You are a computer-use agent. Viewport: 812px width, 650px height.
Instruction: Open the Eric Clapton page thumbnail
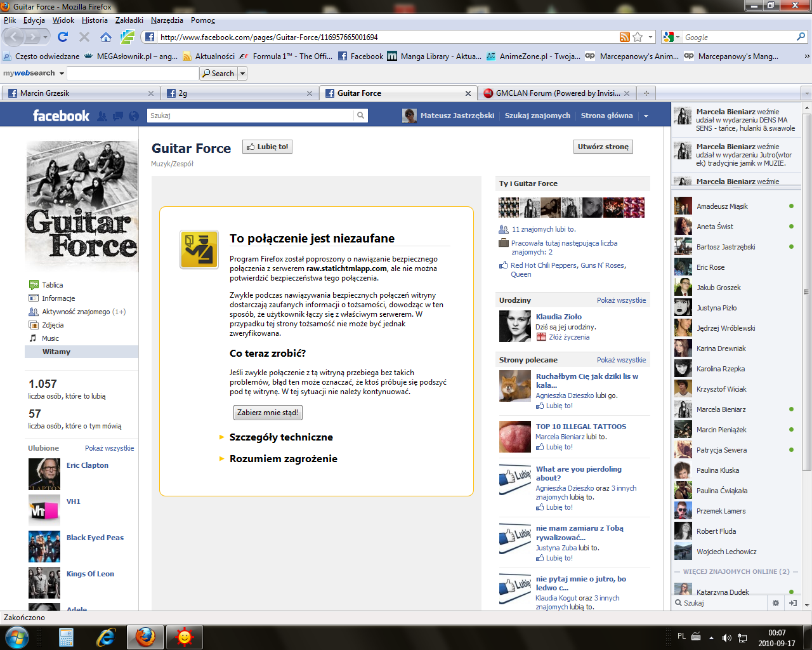click(44, 474)
